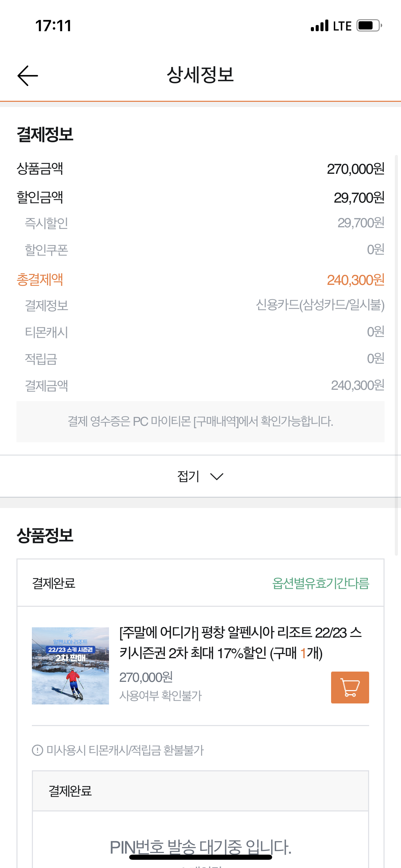Tap the orange shopping cart icon
This screenshot has height=868, width=401.
coord(350,687)
